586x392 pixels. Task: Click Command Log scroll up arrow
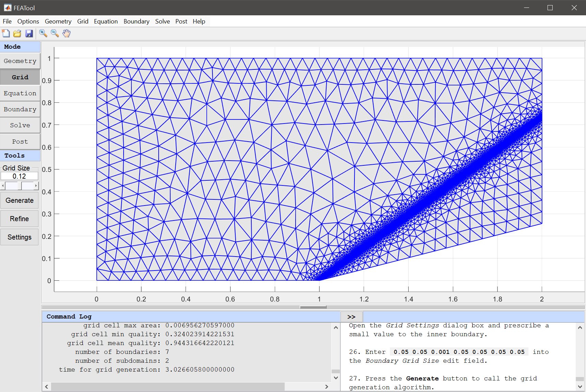tap(336, 328)
